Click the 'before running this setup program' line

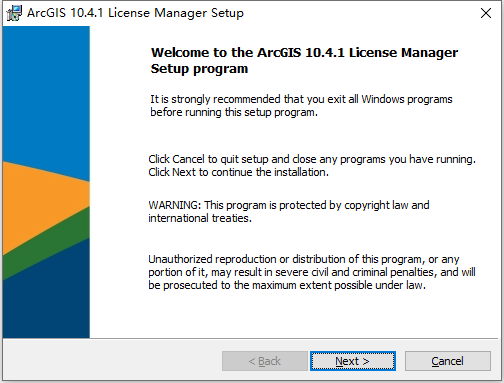pyautogui.click(x=234, y=112)
